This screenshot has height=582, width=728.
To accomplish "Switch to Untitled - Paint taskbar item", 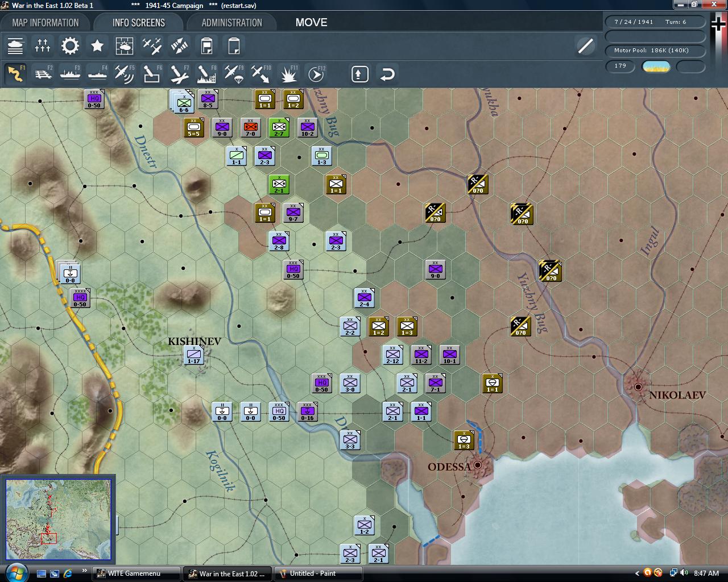I will click(318, 573).
